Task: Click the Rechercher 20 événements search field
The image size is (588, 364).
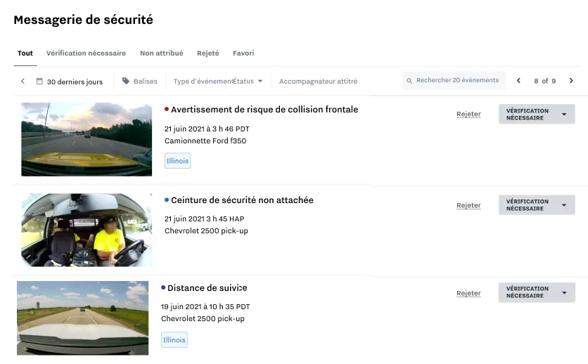Action: point(454,81)
